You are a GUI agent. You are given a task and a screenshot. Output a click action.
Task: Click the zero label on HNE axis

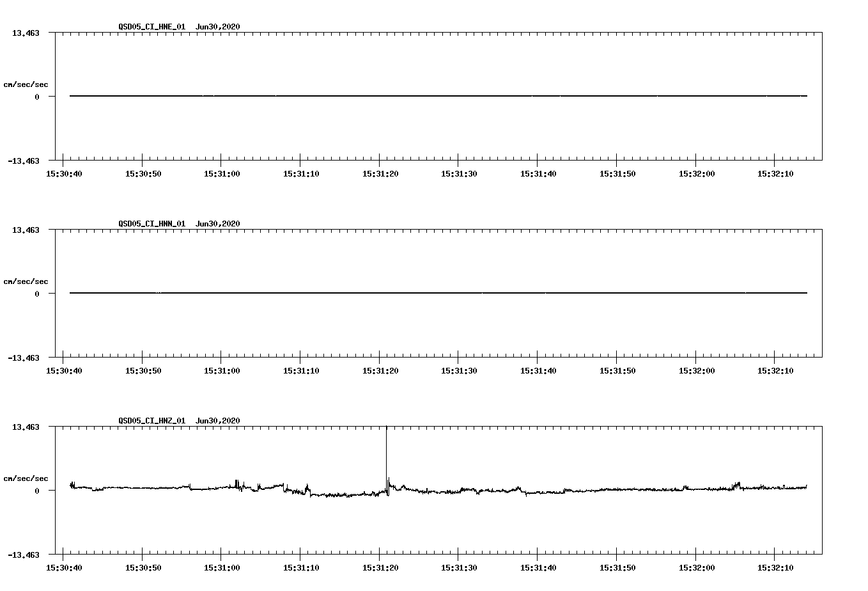37,97
